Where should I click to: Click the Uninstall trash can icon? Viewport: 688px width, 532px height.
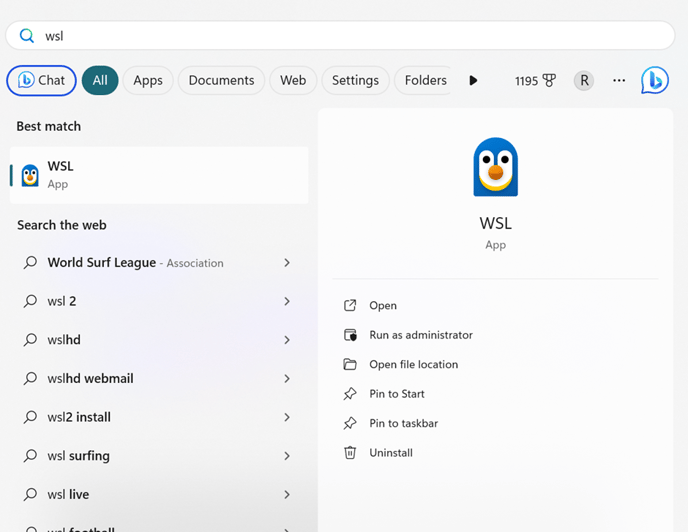click(x=350, y=453)
